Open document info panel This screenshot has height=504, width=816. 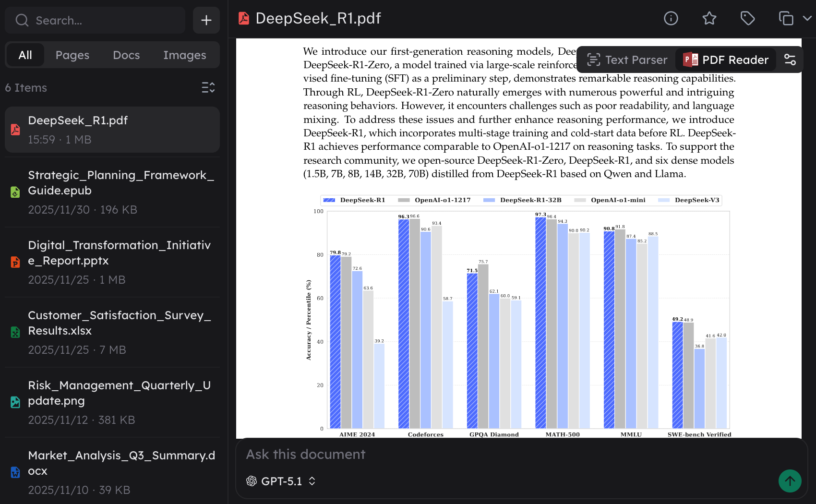pos(671,18)
